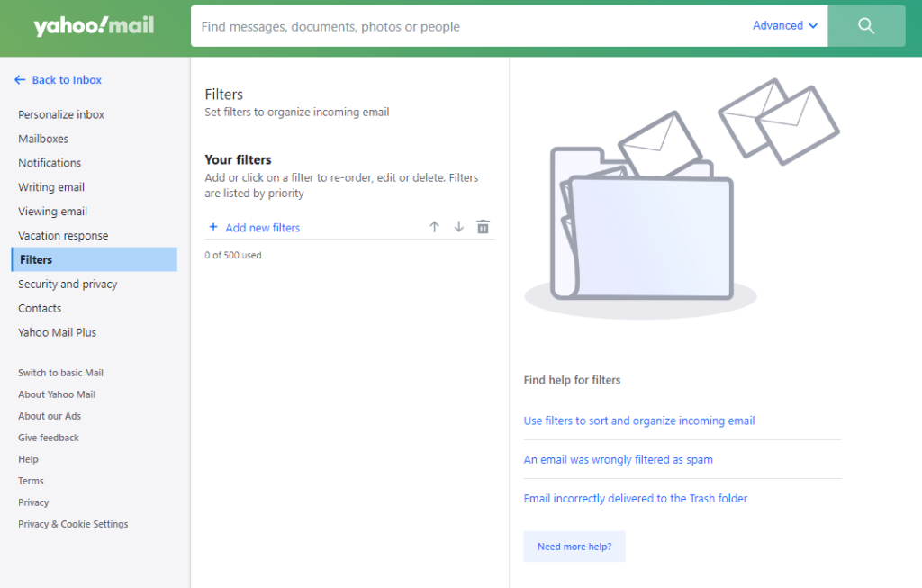922x588 pixels.
Task: Switch to the Vacation response section
Action: coord(62,235)
